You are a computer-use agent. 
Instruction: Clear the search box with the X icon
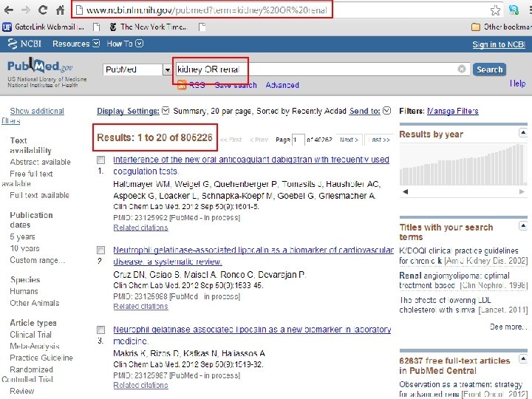[462, 69]
